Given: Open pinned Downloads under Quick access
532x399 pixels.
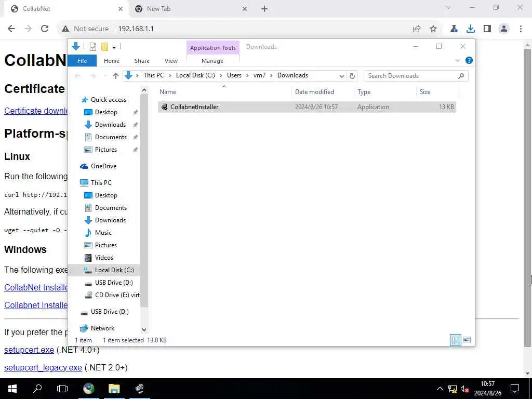Looking at the screenshot, I should [x=110, y=125].
